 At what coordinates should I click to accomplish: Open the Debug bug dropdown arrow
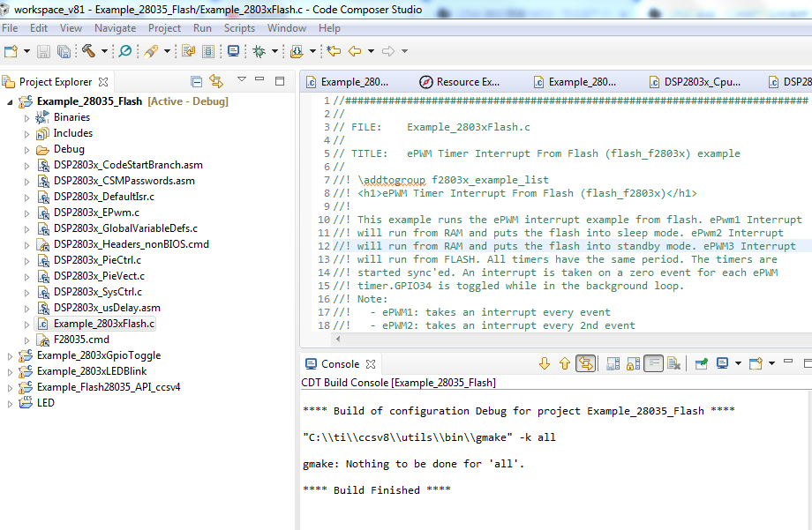[275, 51]
